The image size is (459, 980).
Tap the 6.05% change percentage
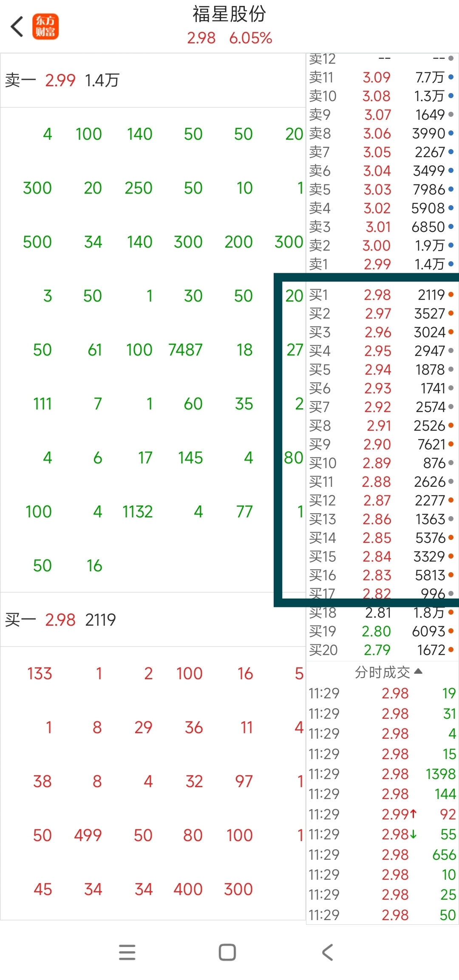click(x=251, y=38)
